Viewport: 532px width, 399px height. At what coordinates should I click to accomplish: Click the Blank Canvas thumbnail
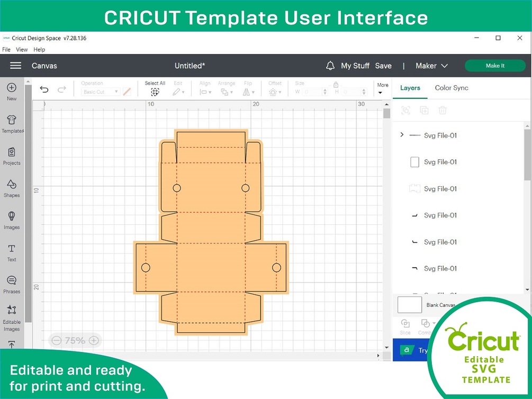pyautogui.click(x=410, y=305)
